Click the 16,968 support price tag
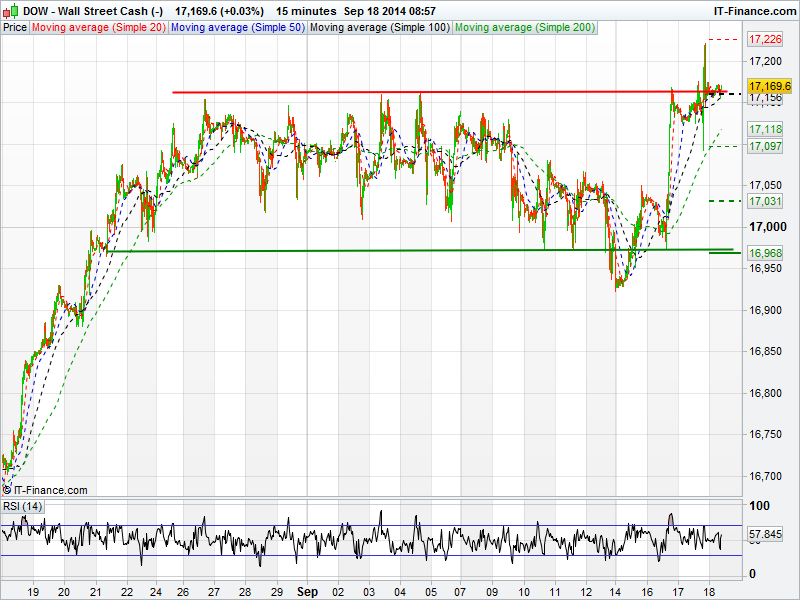 pos(765,253)
